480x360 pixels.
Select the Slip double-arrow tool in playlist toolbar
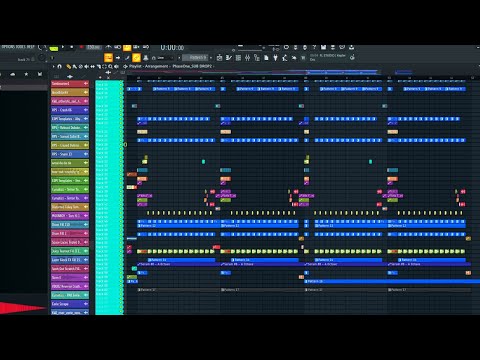point(92,66)
